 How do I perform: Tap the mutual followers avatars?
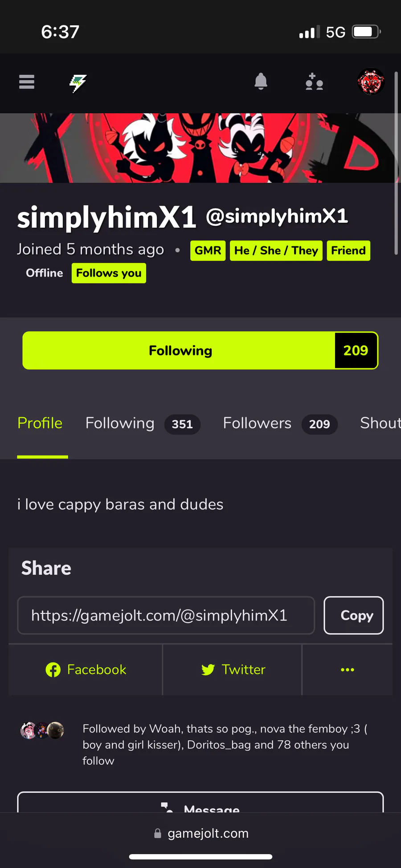click(x=42, y=730)
